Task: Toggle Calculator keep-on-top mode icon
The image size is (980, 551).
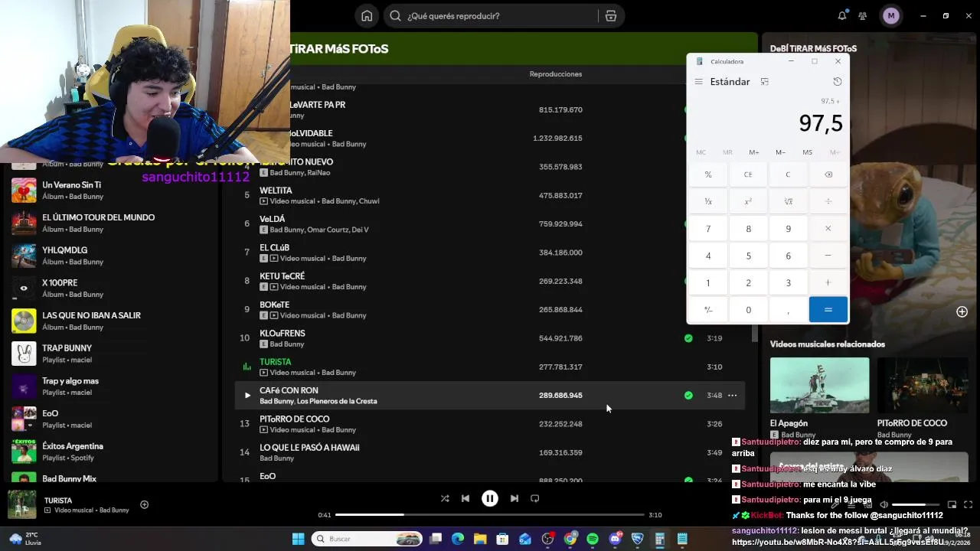Action: (764, 82)
